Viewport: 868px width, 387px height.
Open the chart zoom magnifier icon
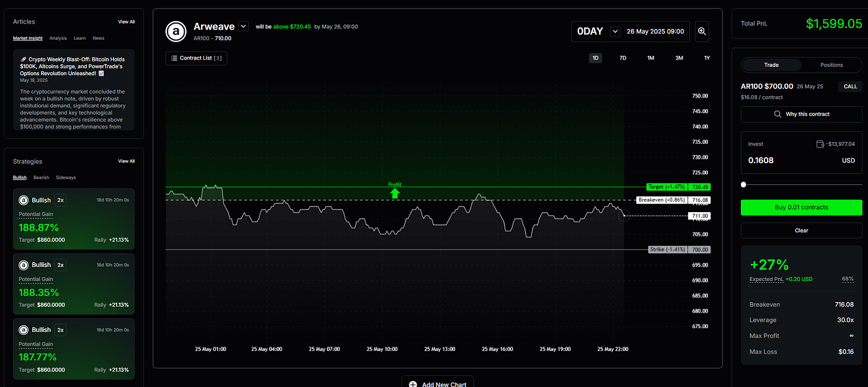(x=702, y=31)
